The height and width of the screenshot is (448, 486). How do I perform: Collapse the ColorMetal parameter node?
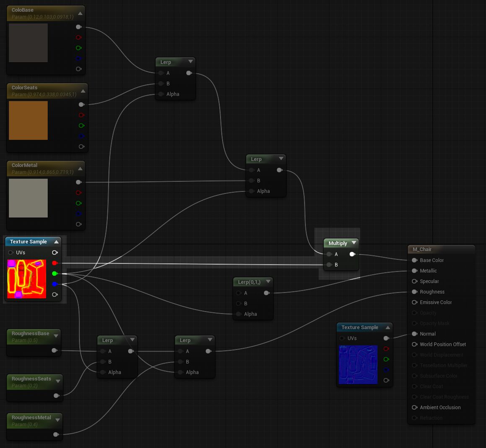coord(80,169)
